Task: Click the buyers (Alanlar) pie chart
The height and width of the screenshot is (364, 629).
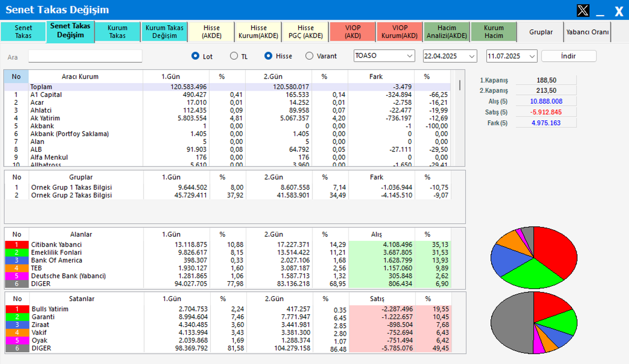Action: coord(534,258)
